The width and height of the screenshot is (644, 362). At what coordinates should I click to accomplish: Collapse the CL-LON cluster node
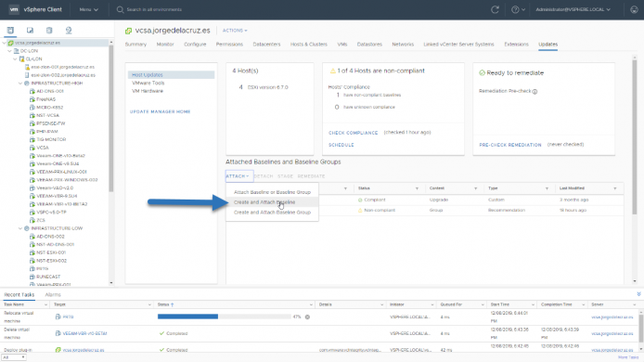coord(15,59)
